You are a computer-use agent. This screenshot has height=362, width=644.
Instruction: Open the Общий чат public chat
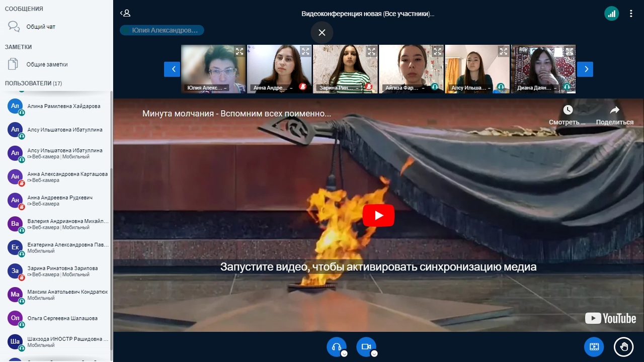click(x=41, y=27)
